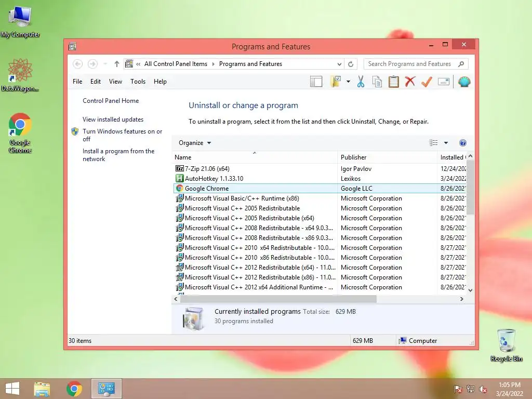Click the teal shell icon in toolbar

pos(464,82)
